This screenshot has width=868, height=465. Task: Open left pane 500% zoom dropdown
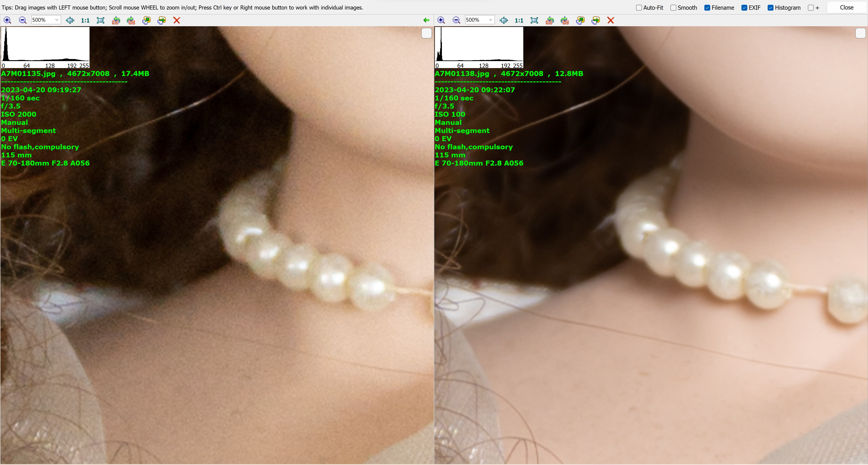(57, 20)
